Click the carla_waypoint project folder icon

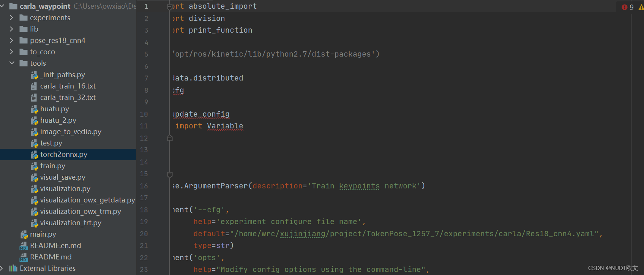pos(13,6)
